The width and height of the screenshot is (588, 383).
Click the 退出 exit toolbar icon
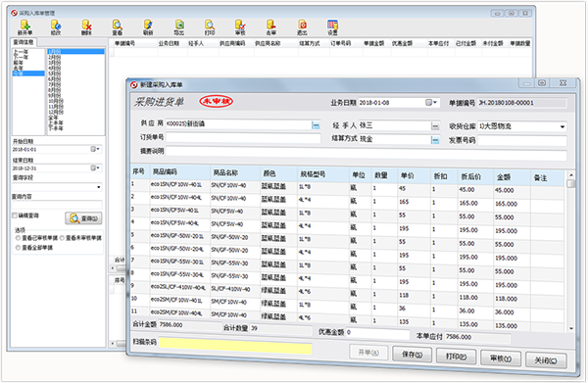click(x=302, y=27)
